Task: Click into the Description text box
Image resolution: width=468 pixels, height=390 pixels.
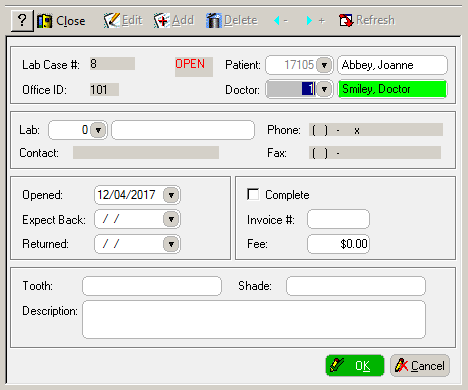Action: point(254,319)
